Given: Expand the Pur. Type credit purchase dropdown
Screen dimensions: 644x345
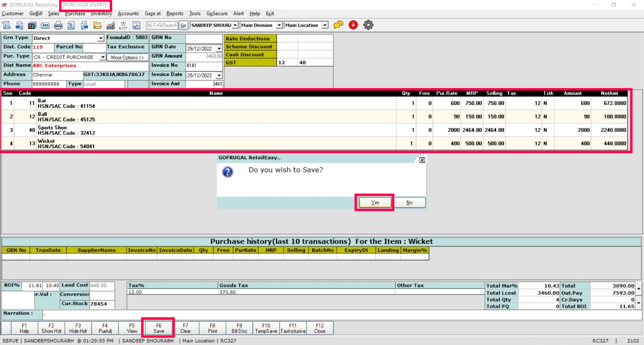Looking at the screenshot, I should [103, 57].
